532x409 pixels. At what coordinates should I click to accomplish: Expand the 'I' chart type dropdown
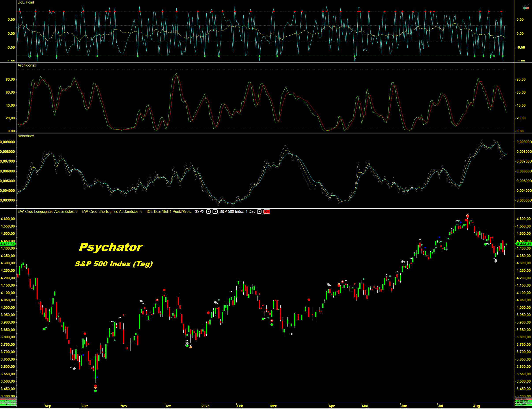tap(215, 212)
